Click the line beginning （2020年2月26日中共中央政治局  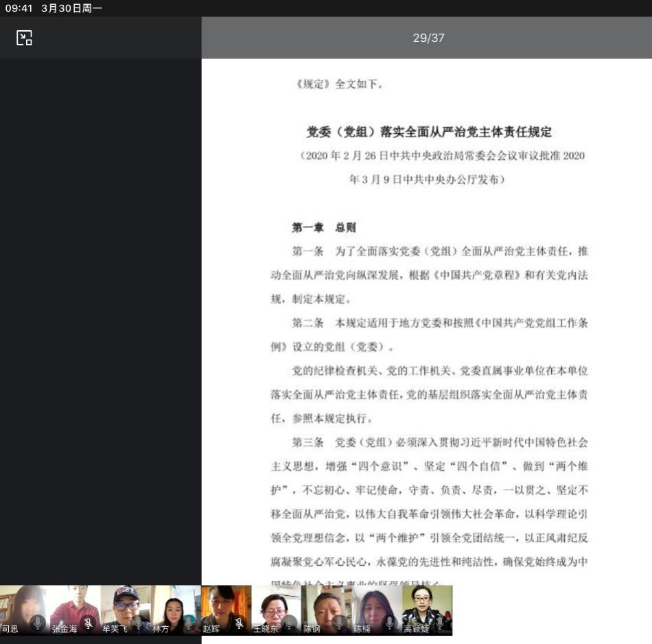click(441, 156)
